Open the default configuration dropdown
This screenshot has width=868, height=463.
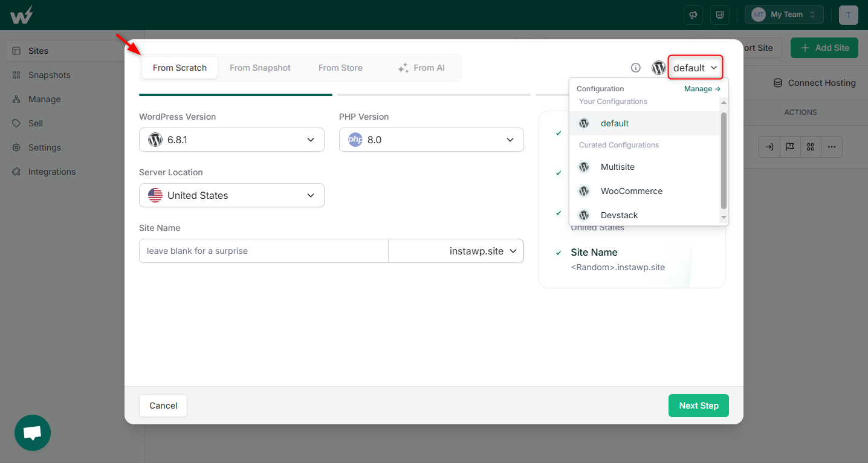[695, 68]
